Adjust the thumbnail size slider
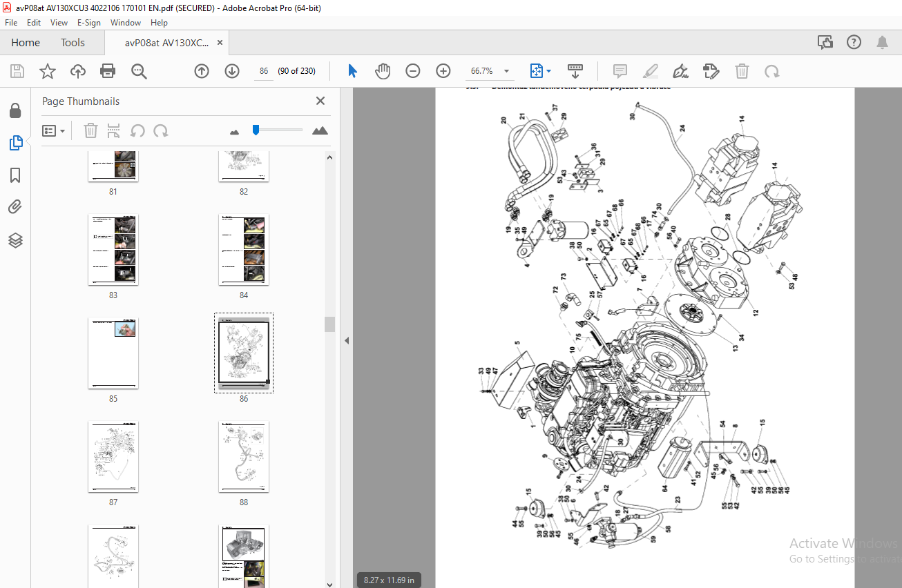The image size is (902, 588). coord(256,130)
